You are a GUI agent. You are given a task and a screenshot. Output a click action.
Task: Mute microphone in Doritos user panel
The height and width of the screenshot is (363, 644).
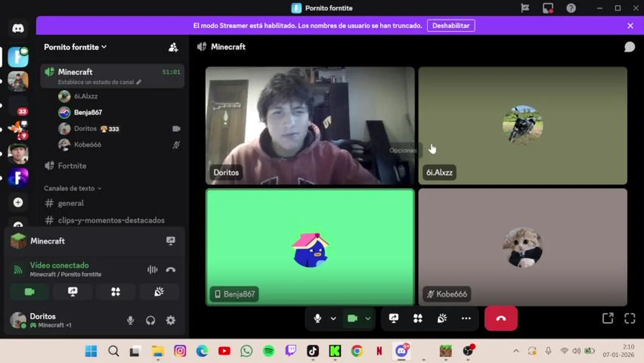pos(131,320)
